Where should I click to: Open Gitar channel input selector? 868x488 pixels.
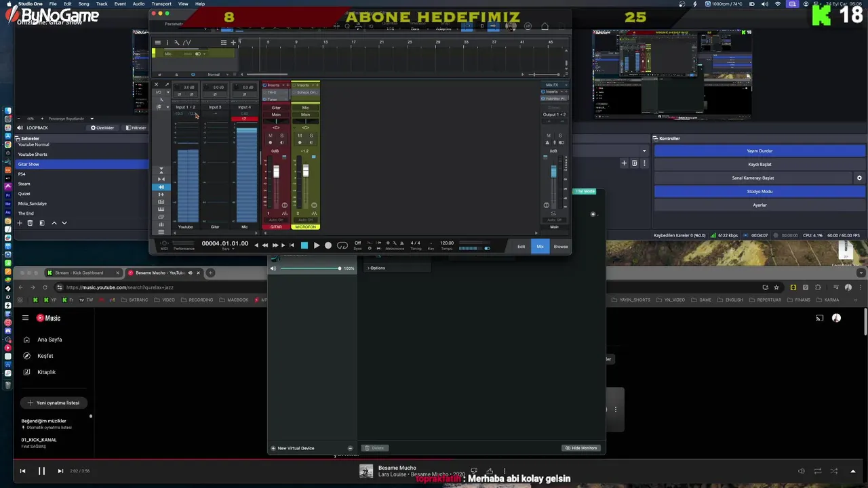point(276,108)
